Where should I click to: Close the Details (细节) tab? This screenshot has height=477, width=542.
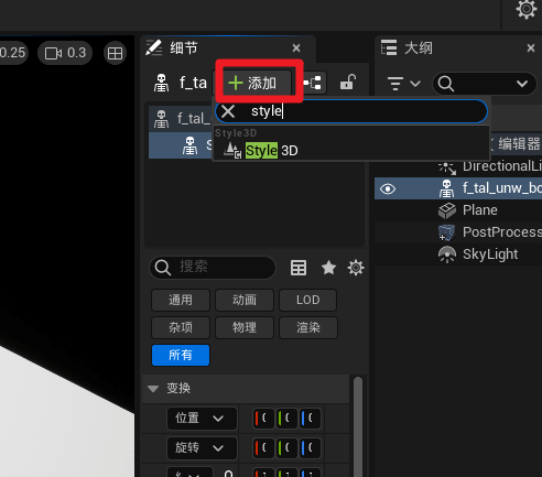(296, 48)
